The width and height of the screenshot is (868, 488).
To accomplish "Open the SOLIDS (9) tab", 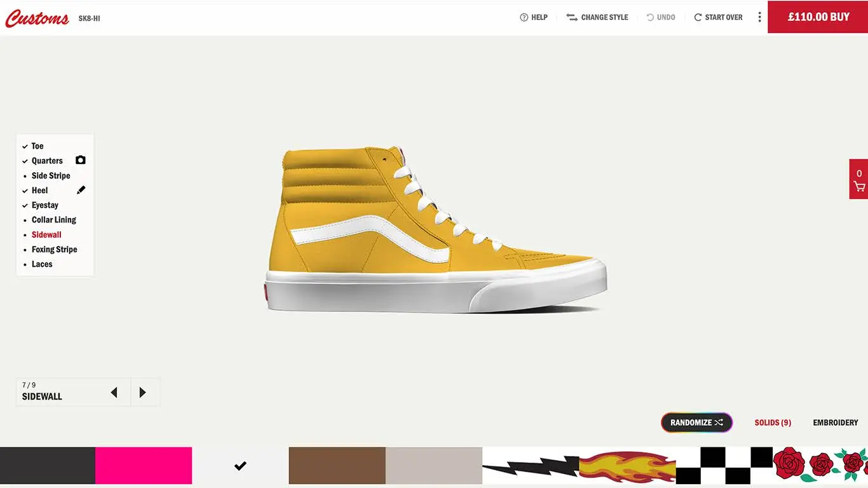I will (x=773, y=422).
